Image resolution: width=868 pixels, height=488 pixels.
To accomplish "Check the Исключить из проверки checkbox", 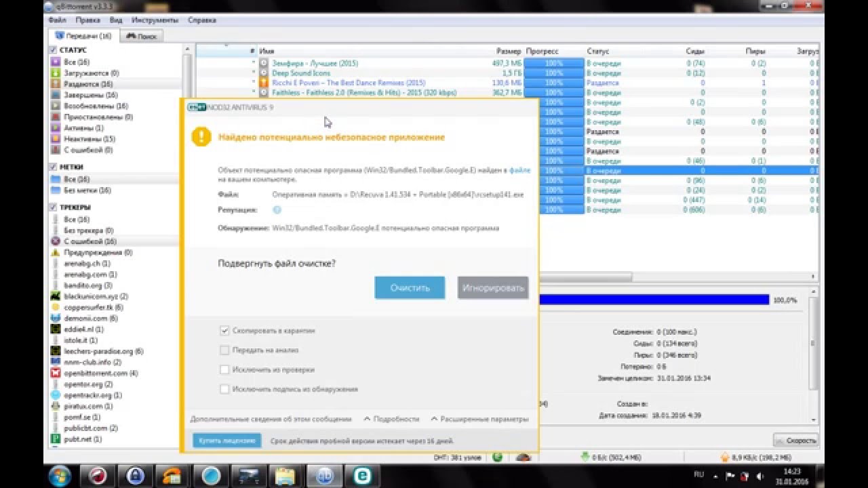I will click(x=224, y=370).
